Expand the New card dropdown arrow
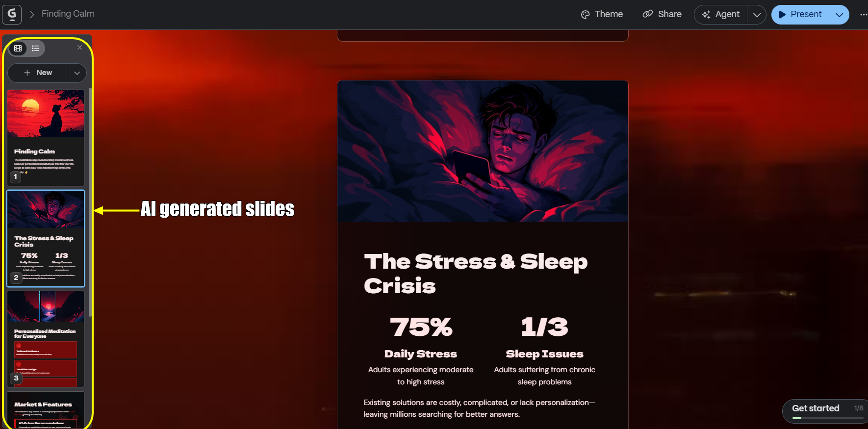This screenshot has width=868, height=429. pos(77,73)
